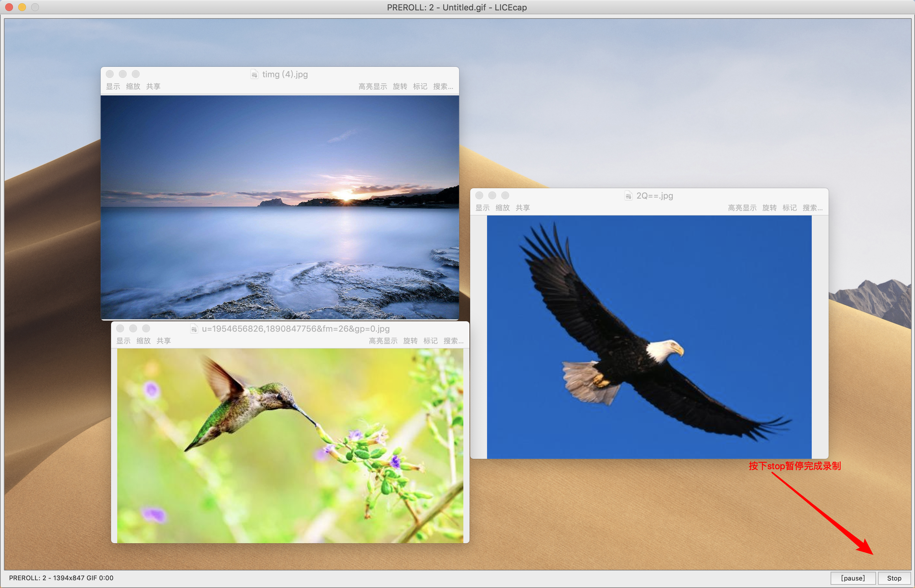Click 高亮显示 in the 2Q==.jpg window
This screenshot has height=588, width=915.
(742, 208)
